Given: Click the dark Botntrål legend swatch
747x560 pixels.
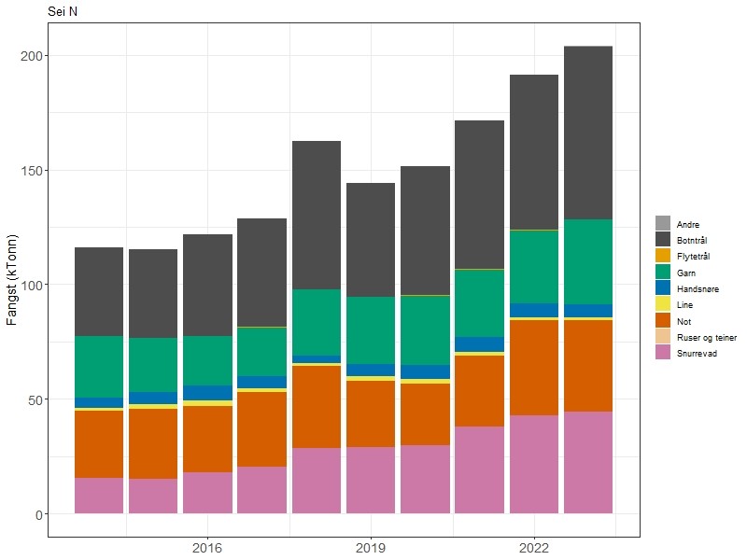Looking at the screenshot, I should 663,239.
